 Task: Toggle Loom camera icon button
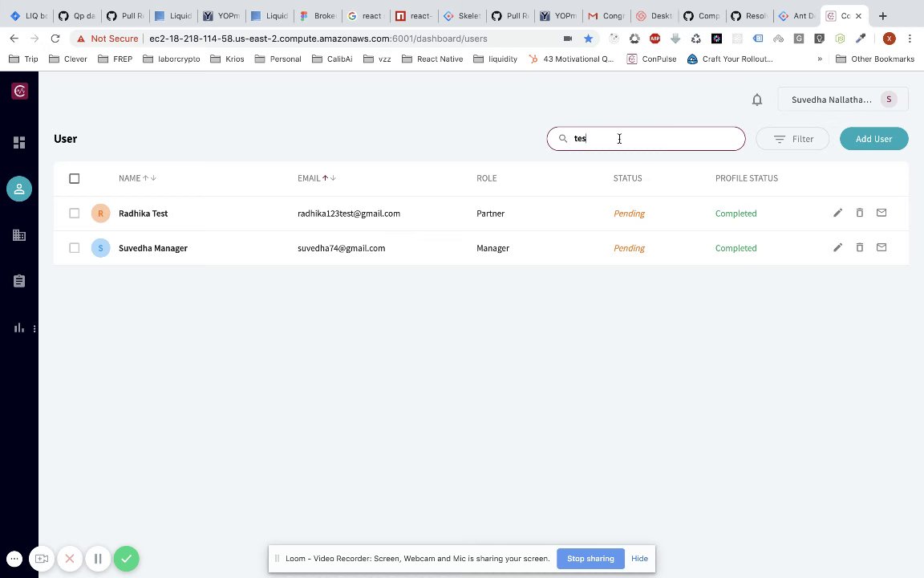(42, 559)
